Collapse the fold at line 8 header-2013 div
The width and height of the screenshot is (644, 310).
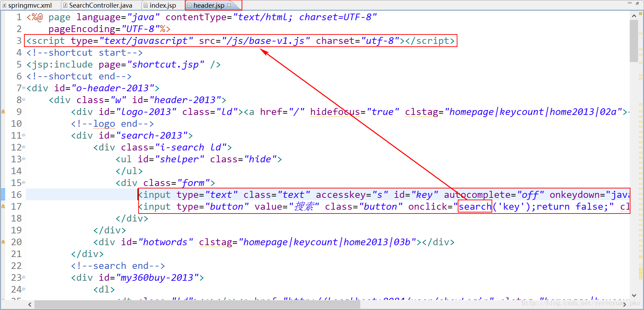click(23, 100)
